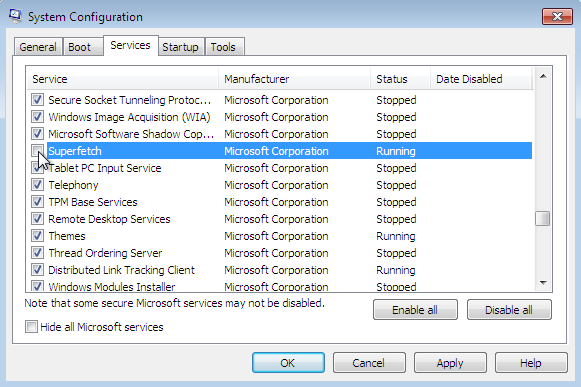Enable Hide all Microsoft services checkbox
This screenshot has width=581, height=387.
(31, 327)
